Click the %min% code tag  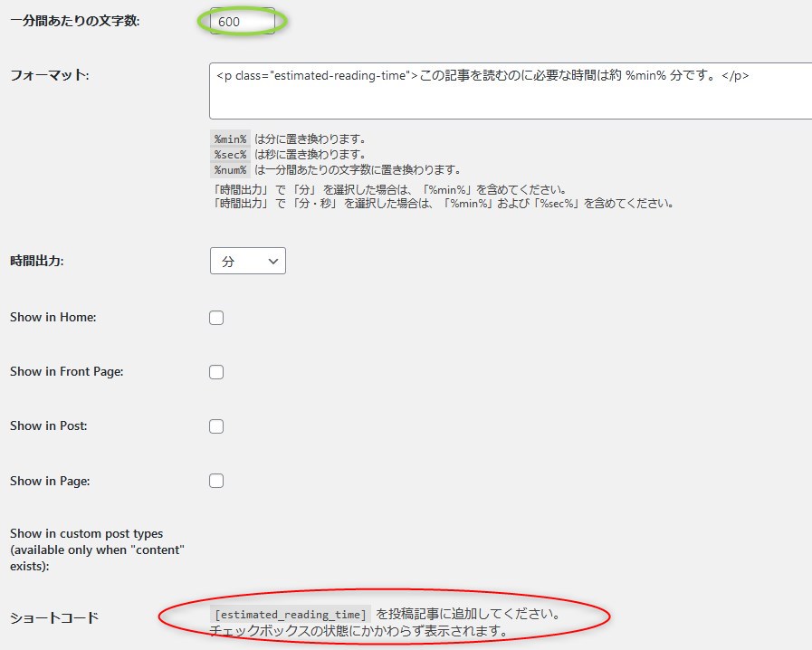tap(231, 139)
